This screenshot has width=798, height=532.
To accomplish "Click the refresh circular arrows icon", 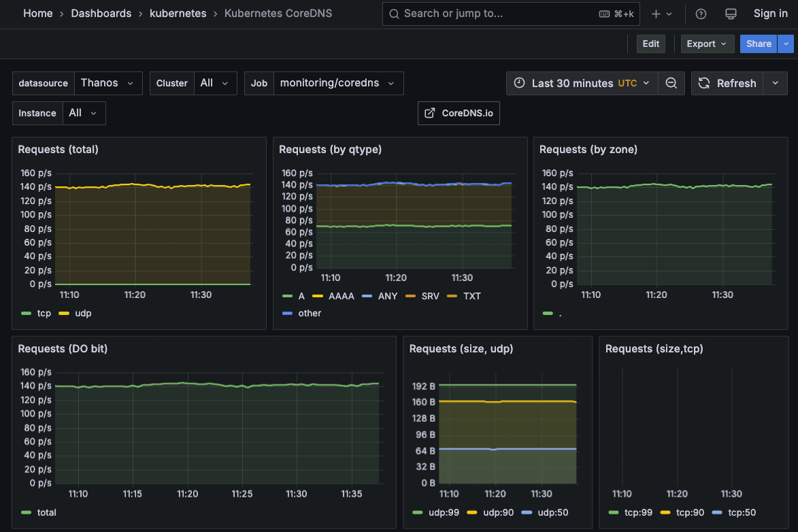I will tap(704, 83).
